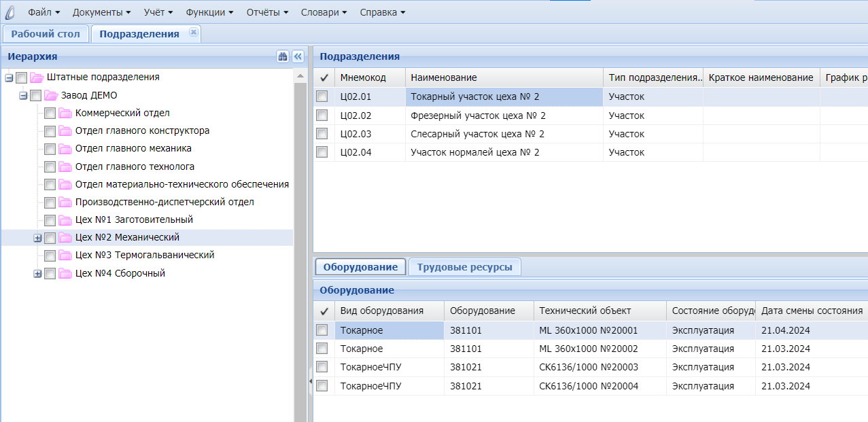The image size is (868, 422).
Task: Open the Словари dropdown menu
Action: tap(324, 12)
